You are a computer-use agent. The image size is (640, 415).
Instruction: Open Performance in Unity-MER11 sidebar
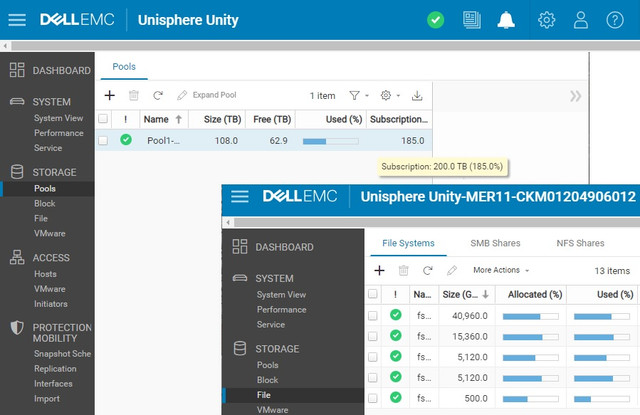(281, 309)
